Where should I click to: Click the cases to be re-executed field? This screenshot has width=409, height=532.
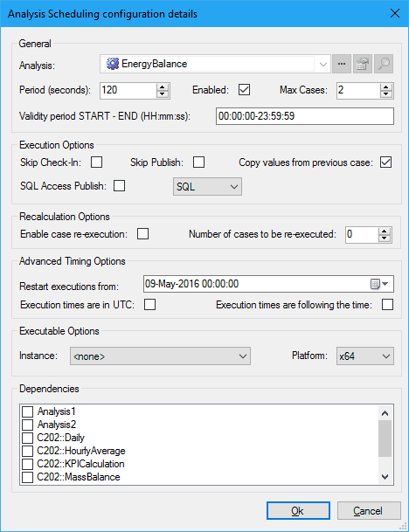[362, 235]
